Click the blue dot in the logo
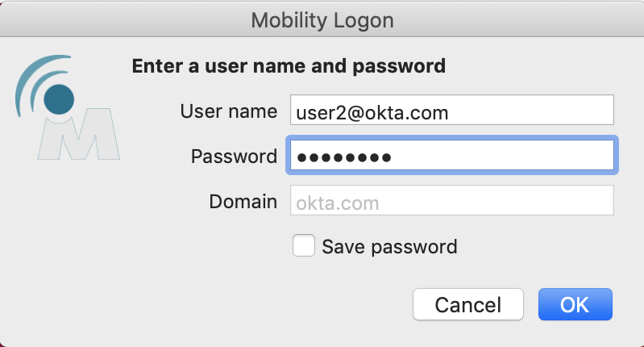 (59, 99)
